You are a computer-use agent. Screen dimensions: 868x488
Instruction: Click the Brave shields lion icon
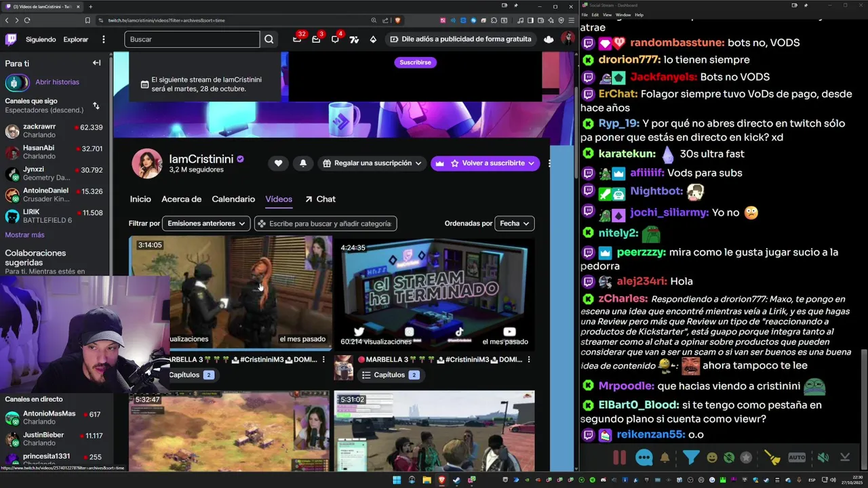397,20
